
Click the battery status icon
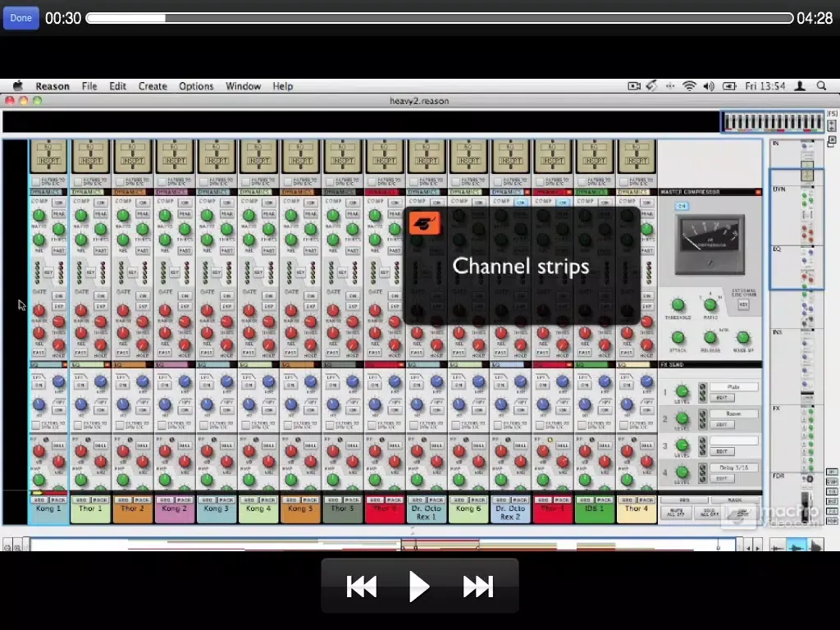coord(729,85)
